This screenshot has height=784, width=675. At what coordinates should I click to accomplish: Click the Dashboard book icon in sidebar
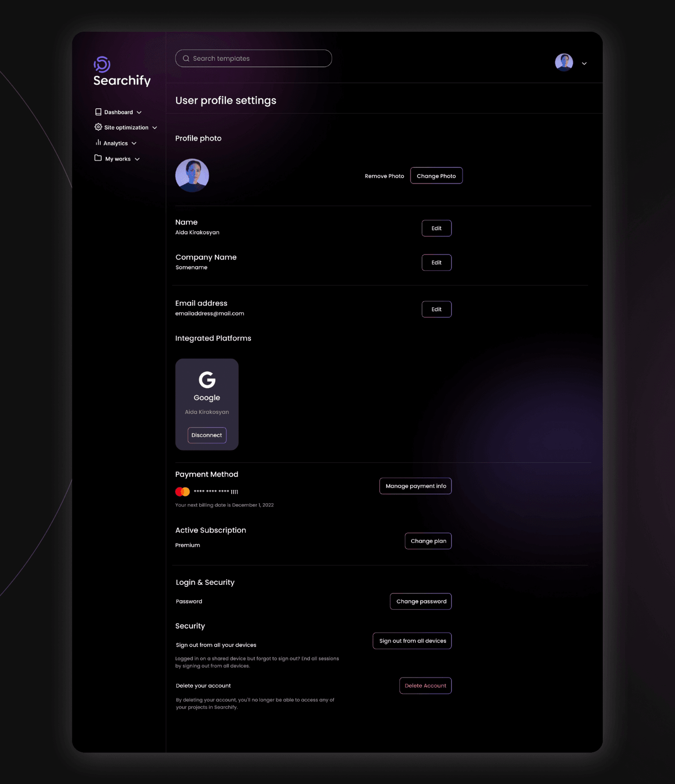98,112
